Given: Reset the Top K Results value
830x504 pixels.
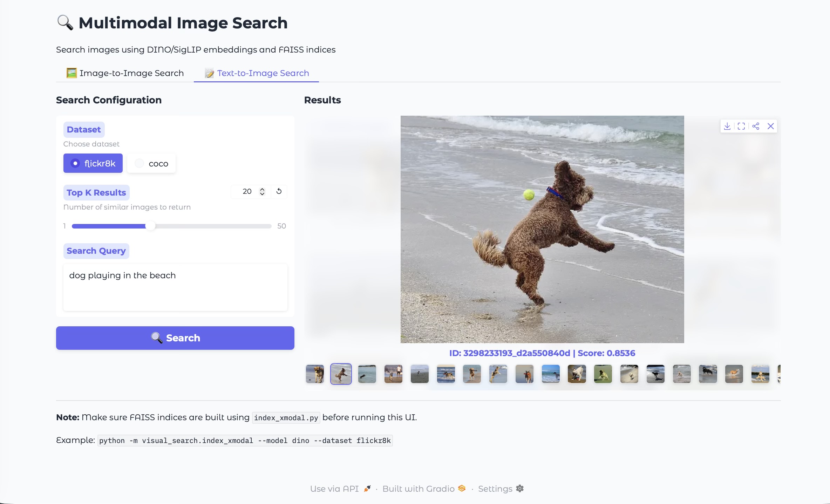Looking at the screenshot, I should [279, 191].
